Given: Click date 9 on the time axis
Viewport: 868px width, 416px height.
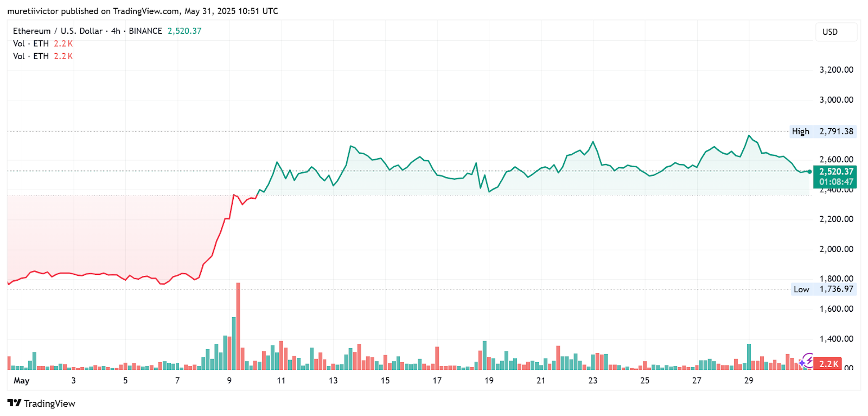Looking at the screenshot, I should (x=229, y=381).
